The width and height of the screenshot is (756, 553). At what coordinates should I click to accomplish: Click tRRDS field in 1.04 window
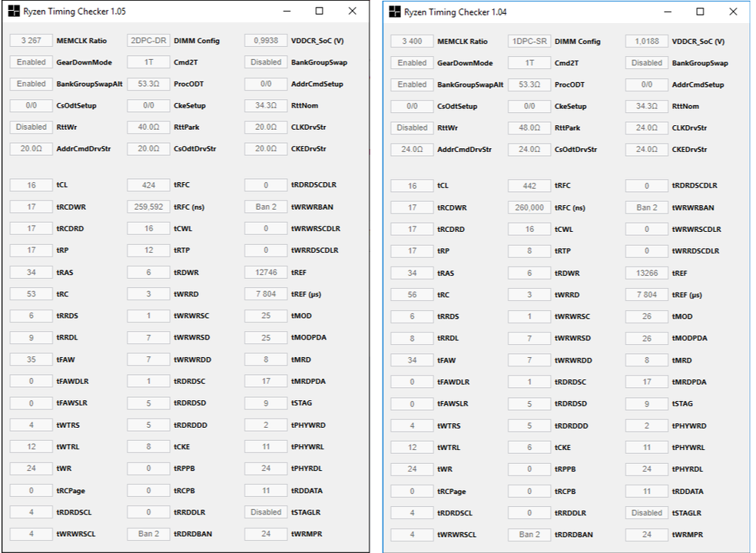point(413,316)
